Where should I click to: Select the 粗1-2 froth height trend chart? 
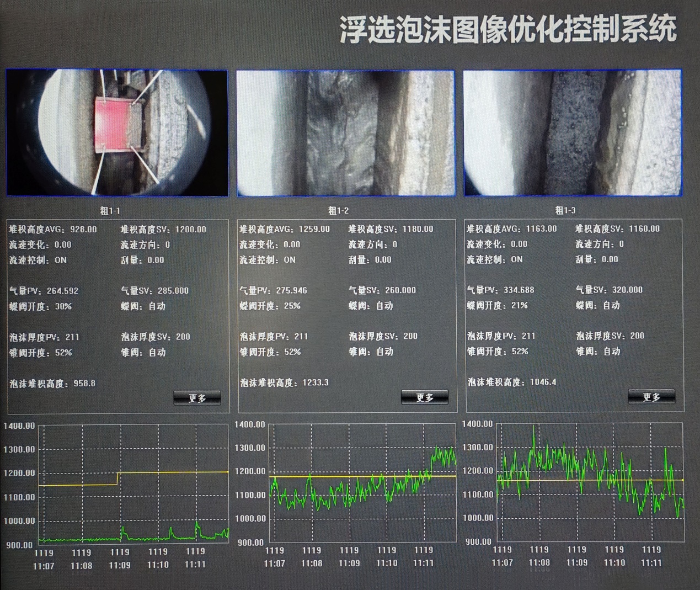(x=362, y=483)
